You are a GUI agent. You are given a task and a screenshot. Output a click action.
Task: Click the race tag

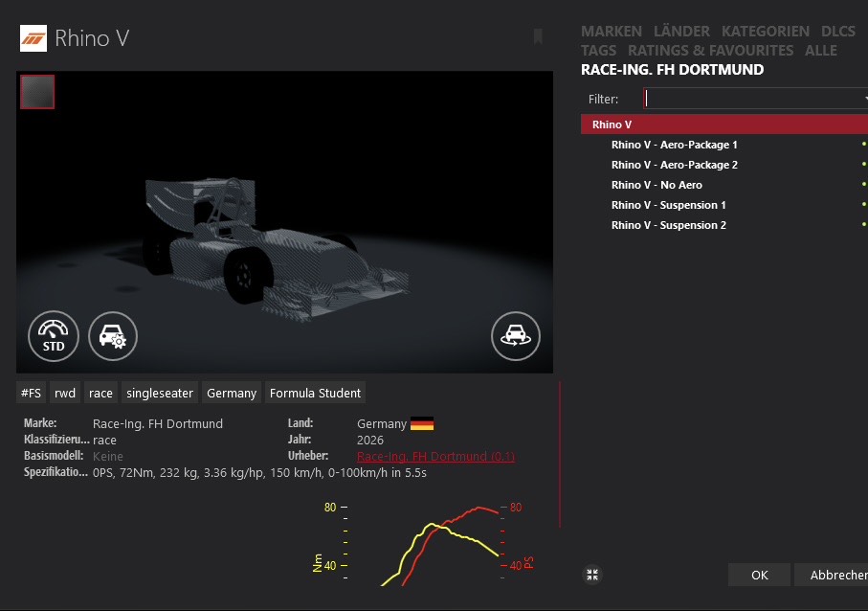point(100,393)
